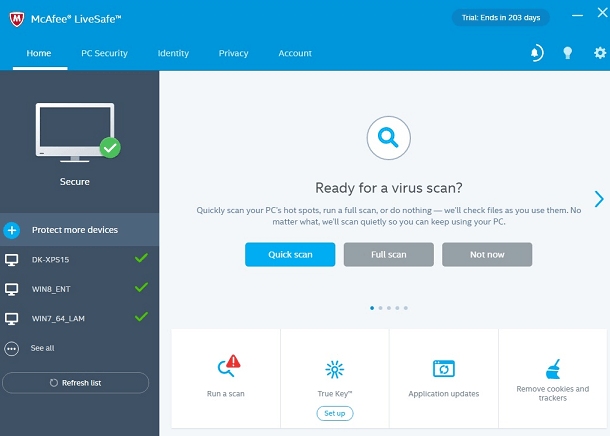Click the True Key sunburst icon
610x436 pixels.
point(335,369)
